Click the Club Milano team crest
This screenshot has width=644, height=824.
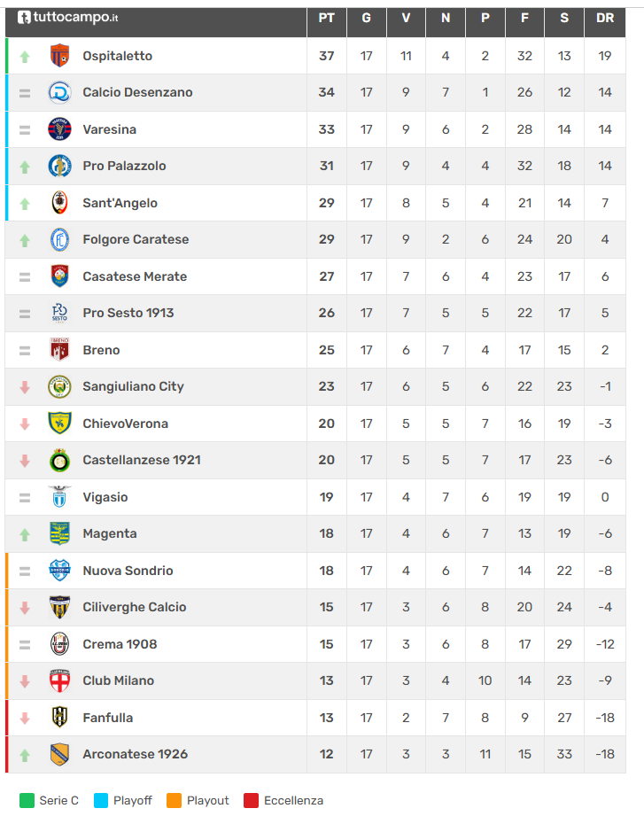(x=59, y=680)
